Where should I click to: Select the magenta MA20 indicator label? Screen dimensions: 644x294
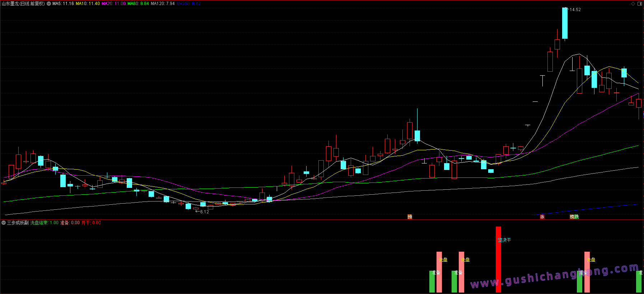tap(113, 4)
